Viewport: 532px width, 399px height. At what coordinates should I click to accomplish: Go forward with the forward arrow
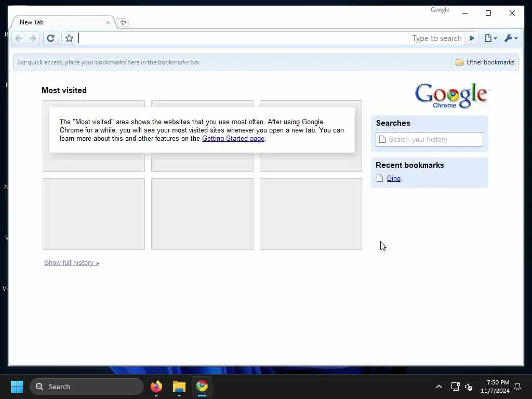tap(33, 38)
